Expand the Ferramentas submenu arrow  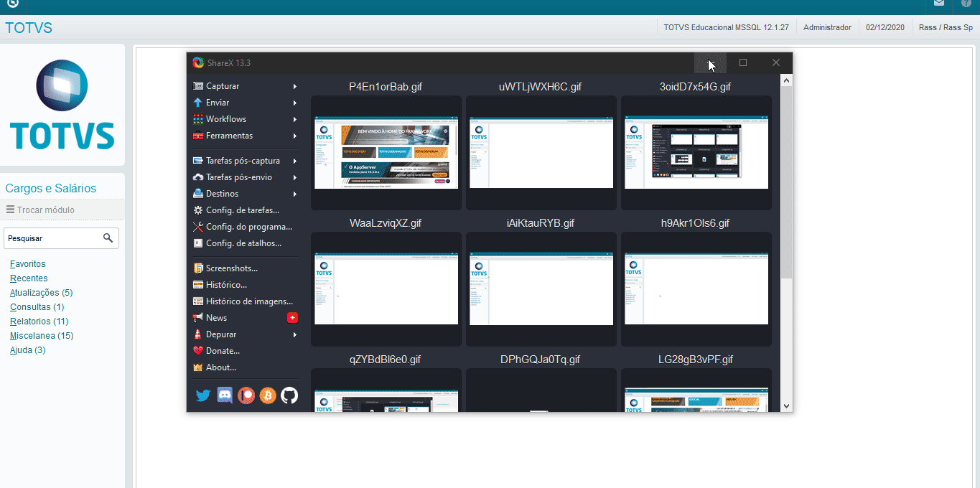[295, 136]
